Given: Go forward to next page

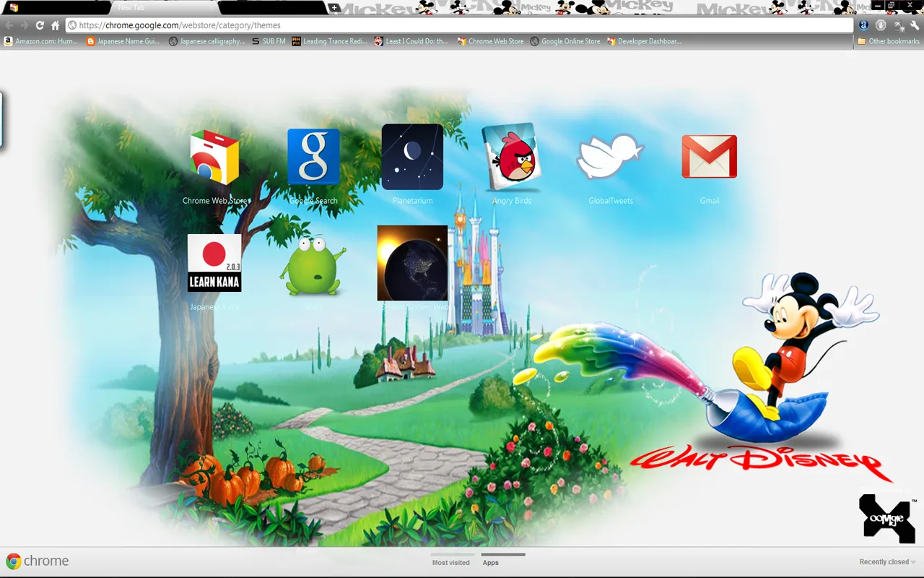Looking at the screenshot, I should [24, 25].
